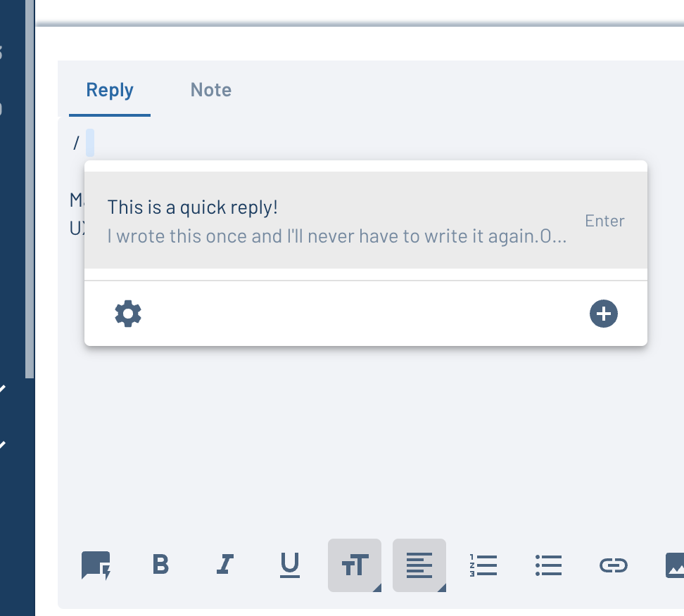
Task: Switch to the Reply tab
Action: (x=110, y=90)
